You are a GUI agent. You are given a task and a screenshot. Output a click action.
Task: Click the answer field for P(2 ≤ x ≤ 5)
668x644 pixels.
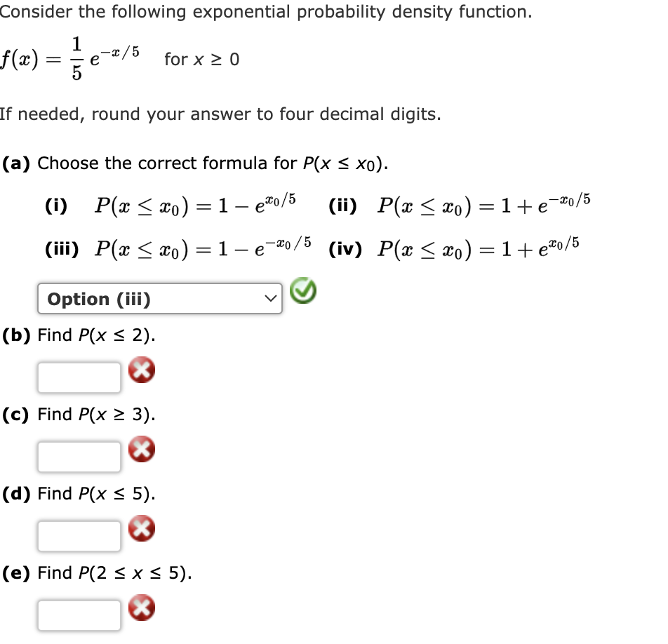point(79,615)
